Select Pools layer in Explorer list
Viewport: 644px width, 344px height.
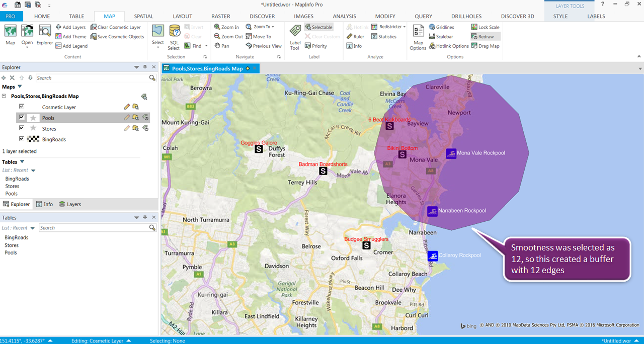[83, 118]
